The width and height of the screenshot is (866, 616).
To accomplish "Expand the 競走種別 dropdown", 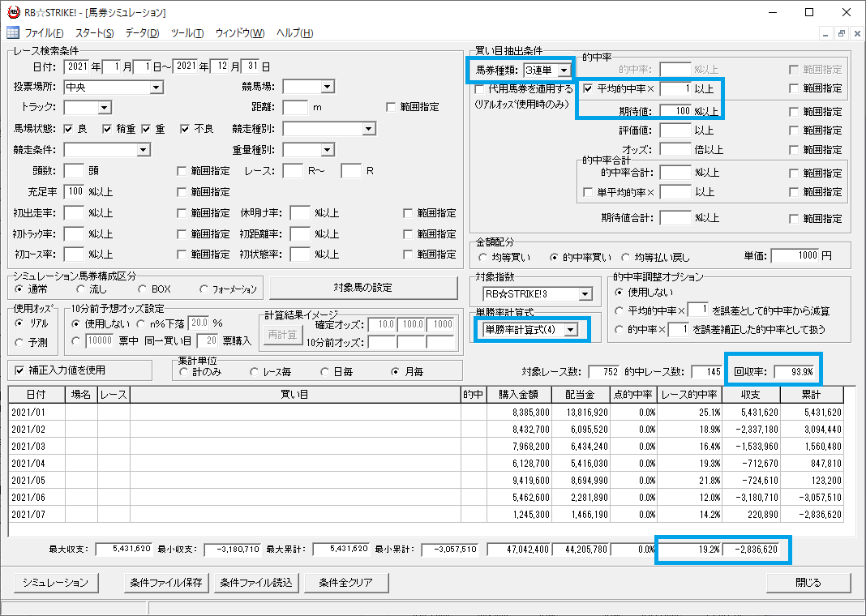I will (x=369, y=129).
